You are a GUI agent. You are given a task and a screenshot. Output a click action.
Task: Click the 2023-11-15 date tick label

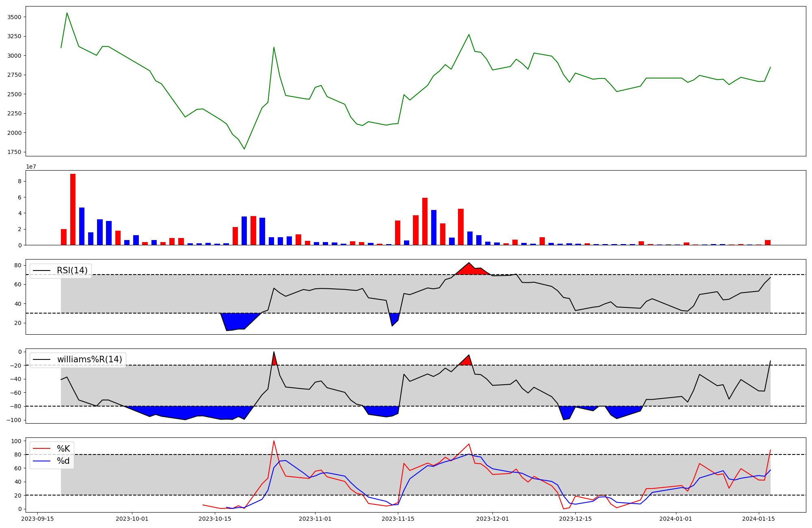[x=398, y=519]
